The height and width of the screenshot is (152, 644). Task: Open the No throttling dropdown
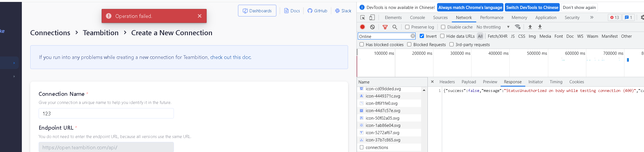pyautogui.click(x=493, y=27)
